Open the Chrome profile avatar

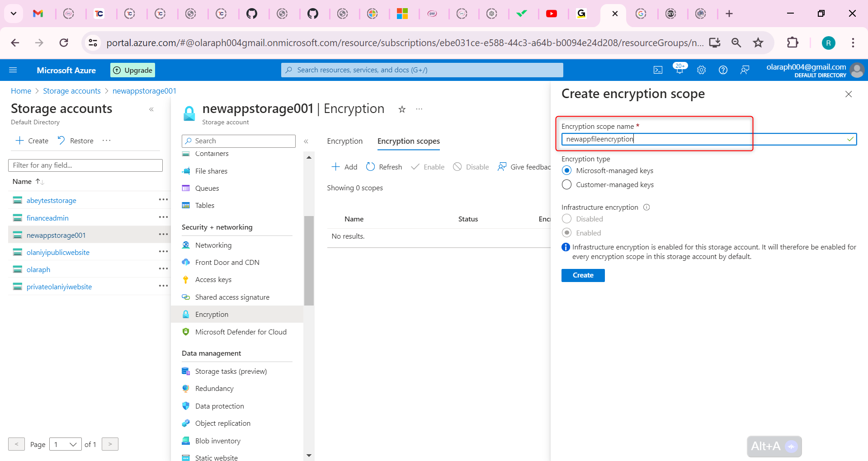[828, 43]
